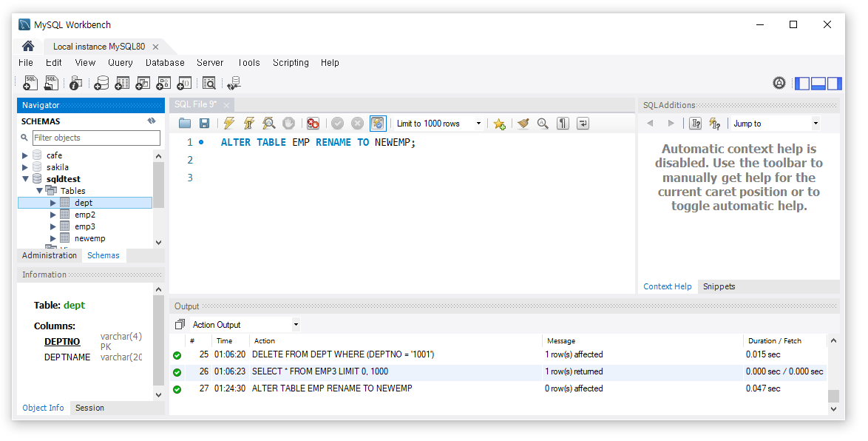This screenshot has height=441, width=868.
Task: Close the SQL File 9 editor tab
Action: click(226, 105)
